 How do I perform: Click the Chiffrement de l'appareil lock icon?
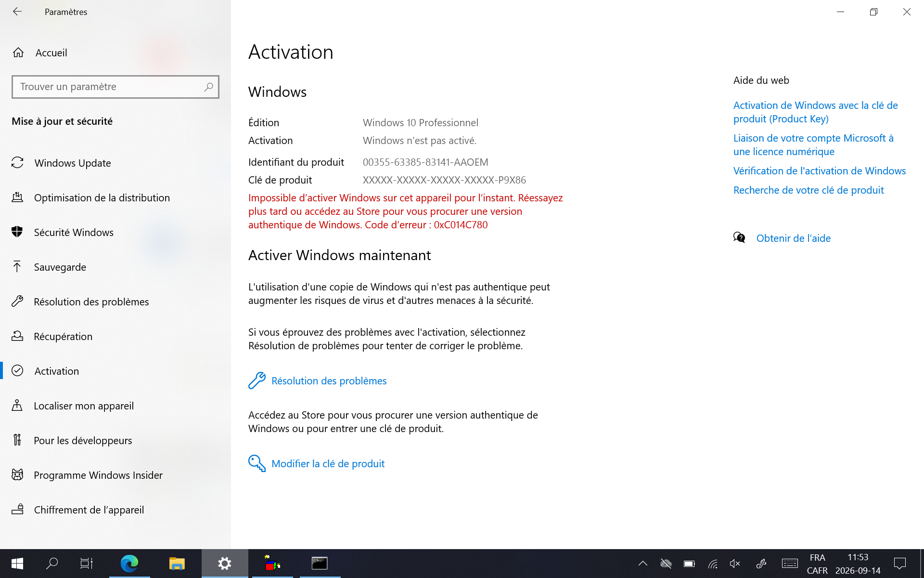point(17,509)
